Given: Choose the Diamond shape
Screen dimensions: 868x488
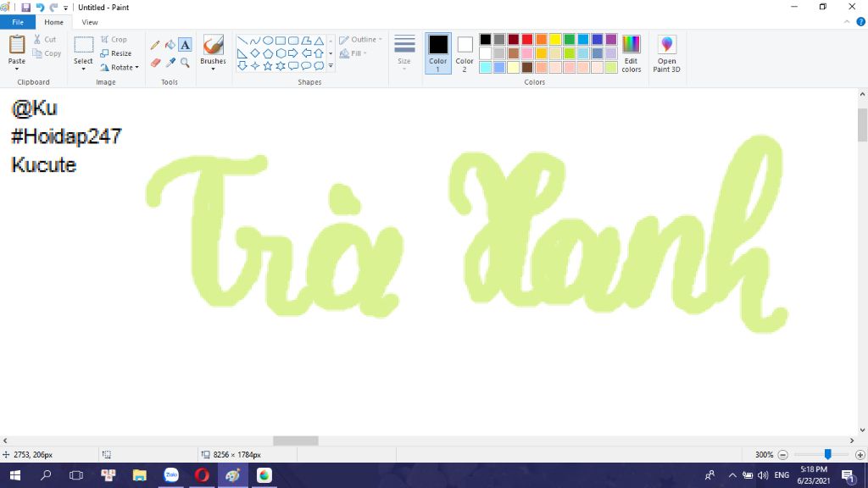Looking at the screenshot, I should coord(255,53).
